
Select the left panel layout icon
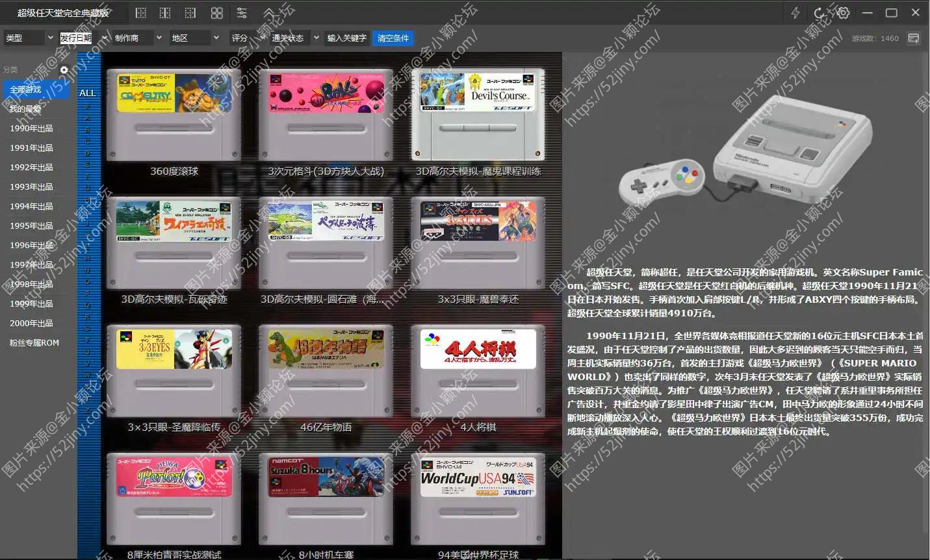pyautogui.click(x=140, y=12)
